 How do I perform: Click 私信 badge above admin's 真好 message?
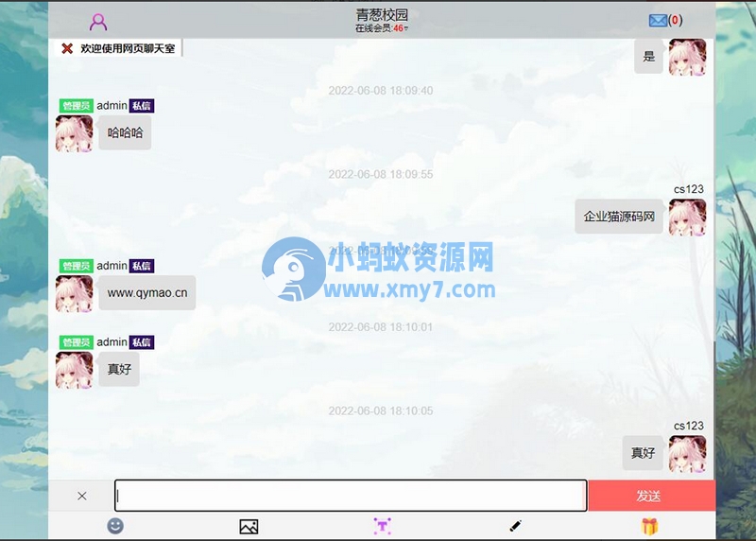click(142, 342)
